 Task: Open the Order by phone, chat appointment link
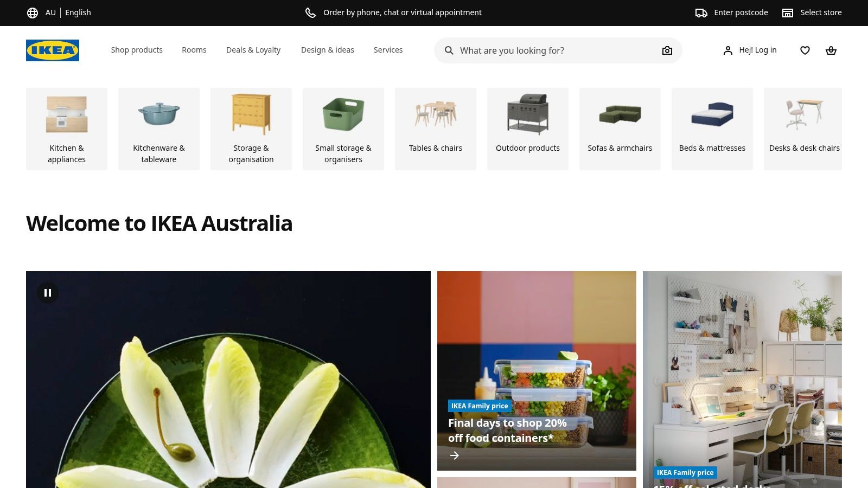point(402,12)
